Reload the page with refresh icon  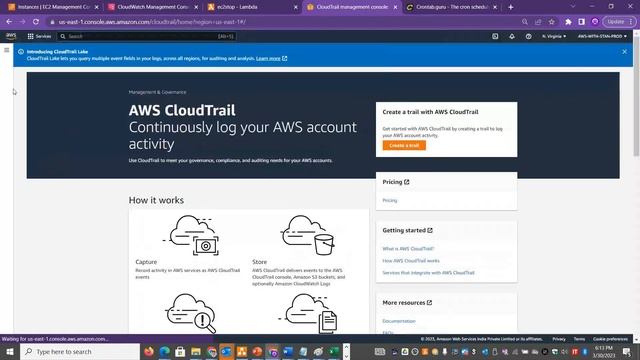36,22
